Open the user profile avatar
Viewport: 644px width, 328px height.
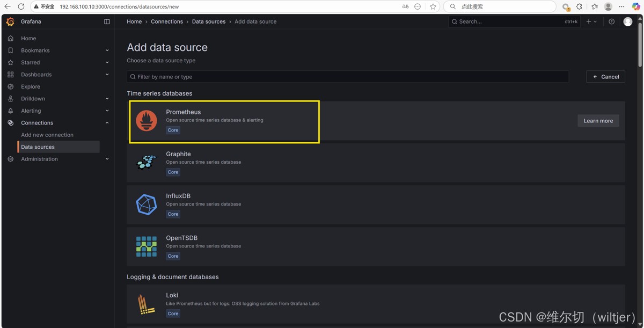pos(628,21)
